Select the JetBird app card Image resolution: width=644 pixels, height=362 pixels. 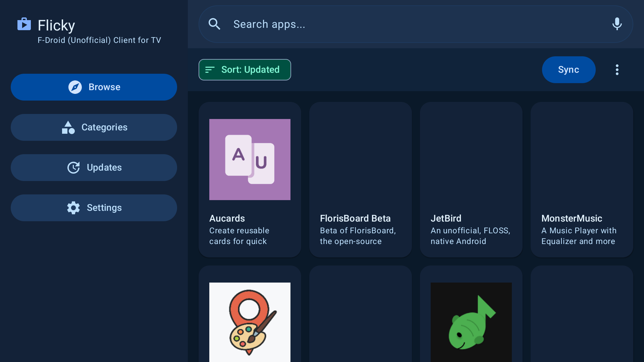point(471,180)
